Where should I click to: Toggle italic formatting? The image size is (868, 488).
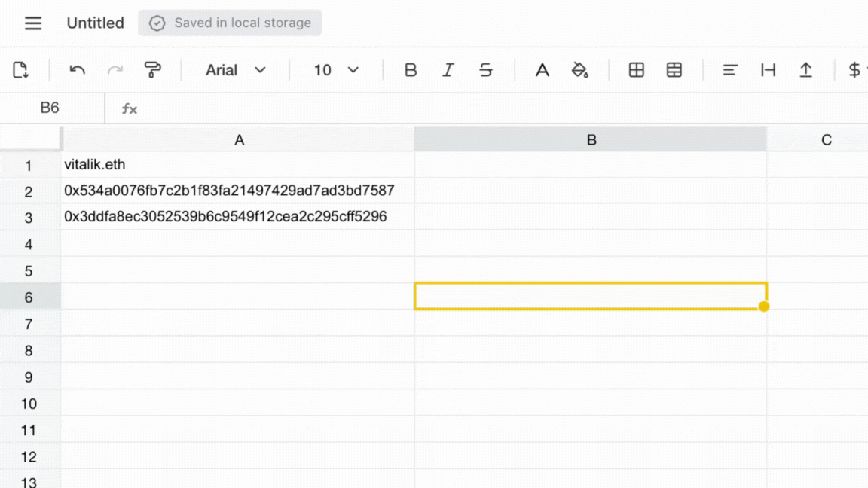(x=448, y=69)
